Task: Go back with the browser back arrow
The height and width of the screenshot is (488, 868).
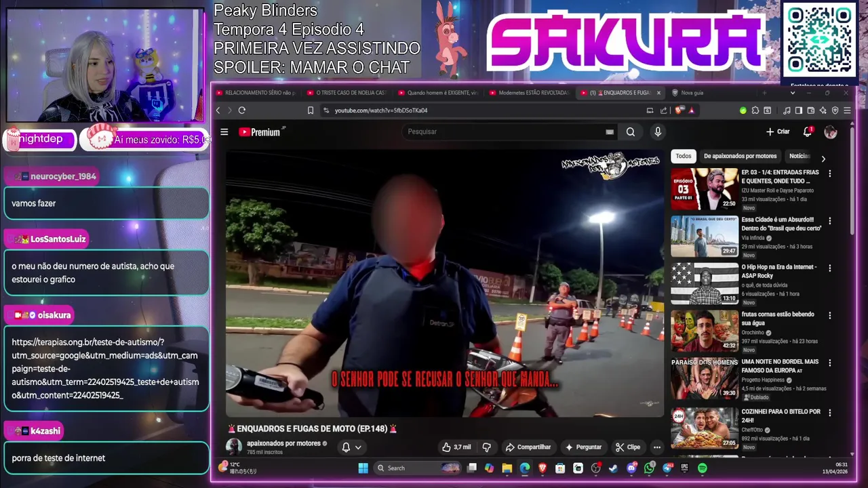Action: click(218, 110)
